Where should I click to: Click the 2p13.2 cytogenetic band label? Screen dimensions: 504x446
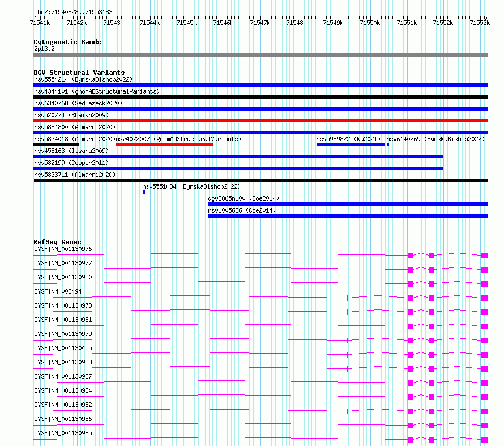(x=44, y=49)
